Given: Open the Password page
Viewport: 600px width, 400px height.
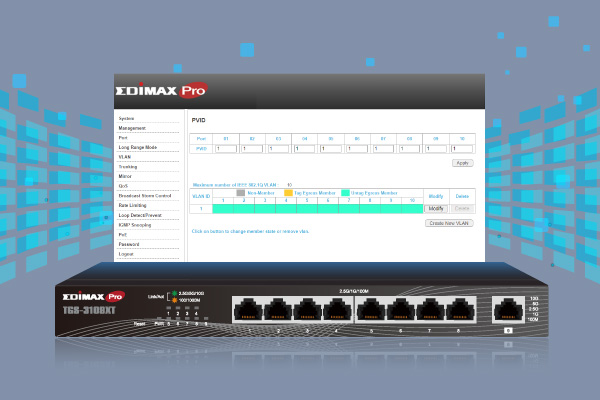Looking at the screenshot, I should pyautogui.click(x=129, y=244).
